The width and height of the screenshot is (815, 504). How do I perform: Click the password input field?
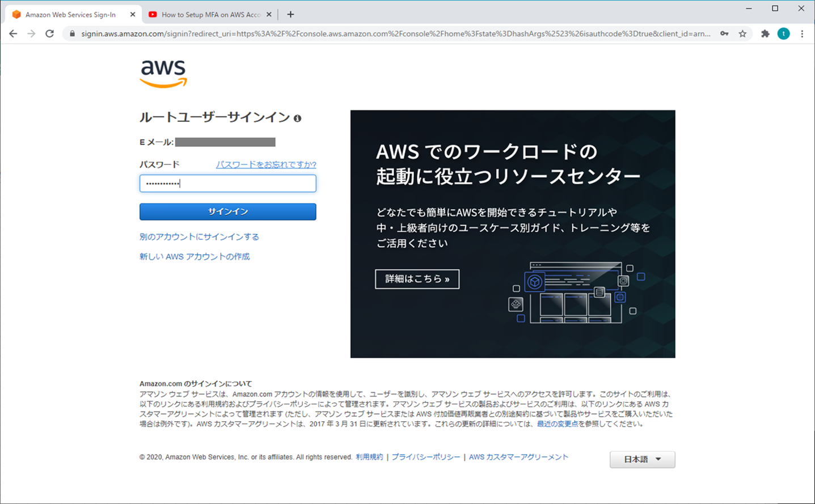pos(228,183)
